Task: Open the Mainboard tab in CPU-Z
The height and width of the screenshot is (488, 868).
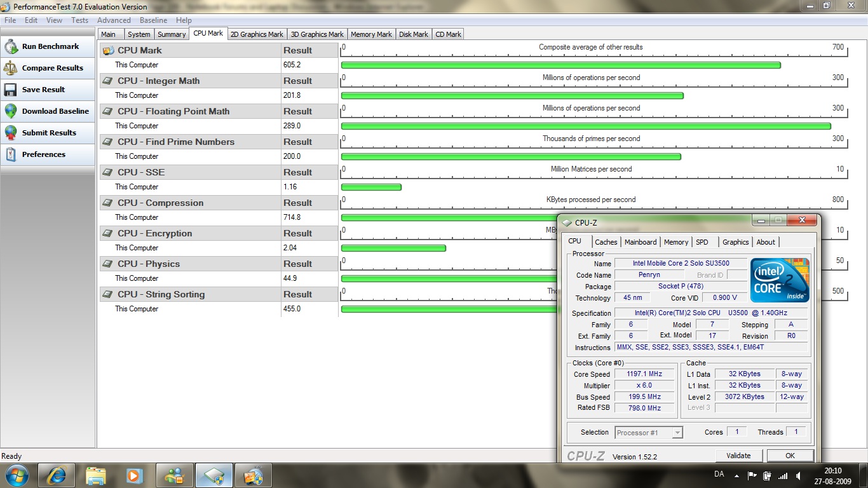Action: (x=641, y=242)
